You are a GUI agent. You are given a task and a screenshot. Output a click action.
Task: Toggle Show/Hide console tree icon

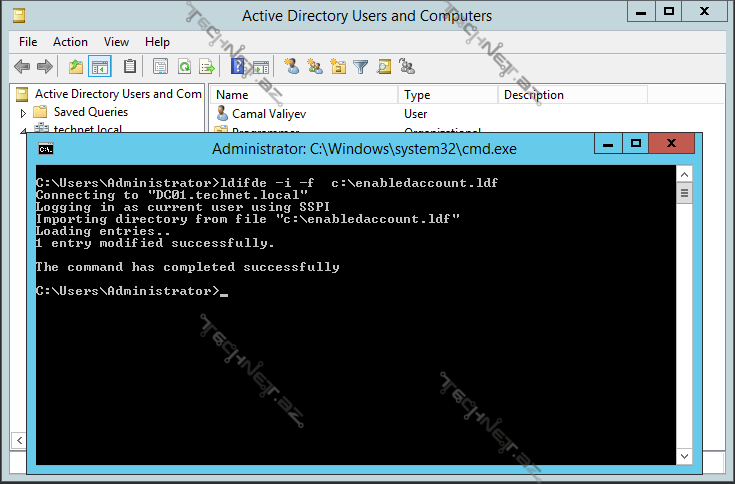click(100, 67)
